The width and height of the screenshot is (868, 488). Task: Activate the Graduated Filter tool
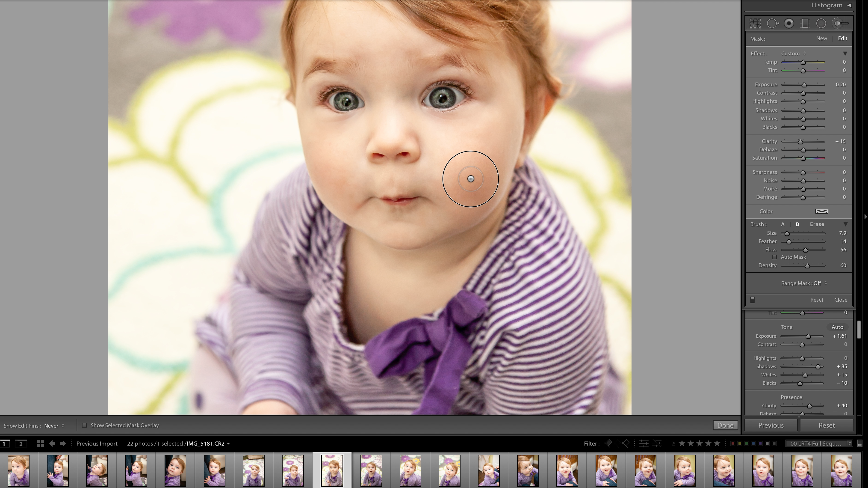[x=805, y=23]
